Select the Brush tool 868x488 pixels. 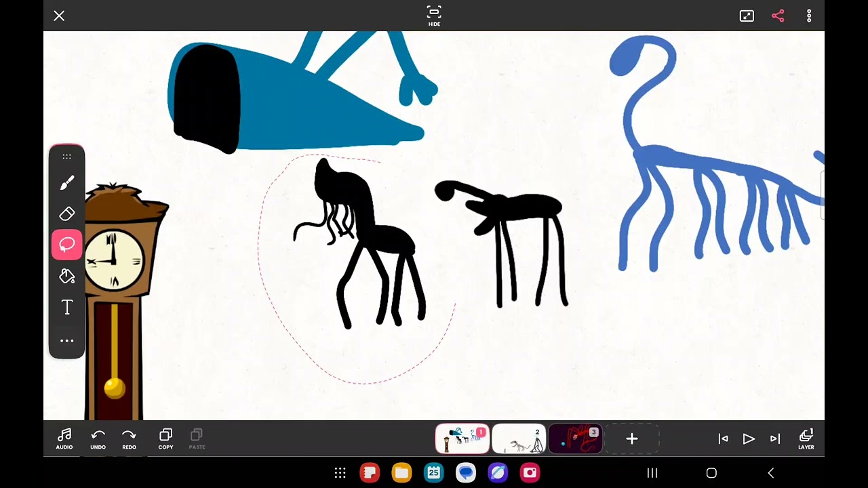[x=66, y=182]
